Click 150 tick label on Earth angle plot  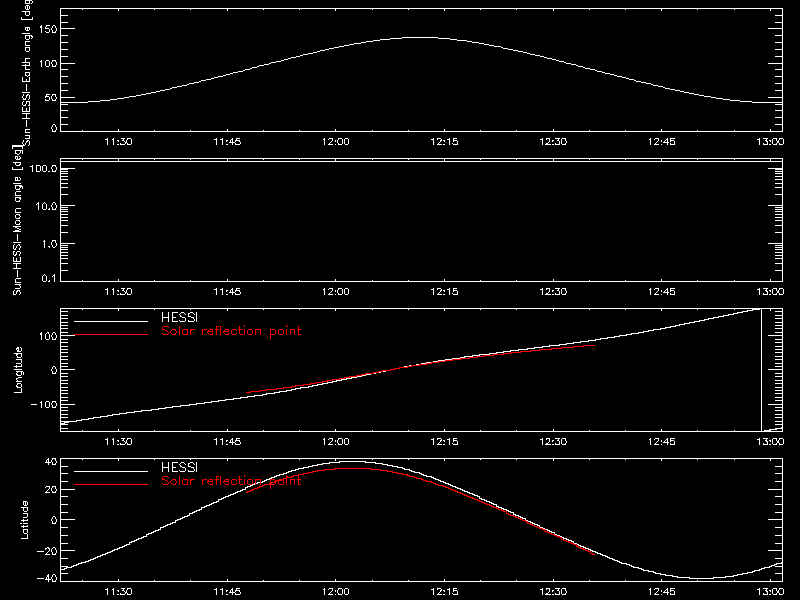click(x=48, y=30)
